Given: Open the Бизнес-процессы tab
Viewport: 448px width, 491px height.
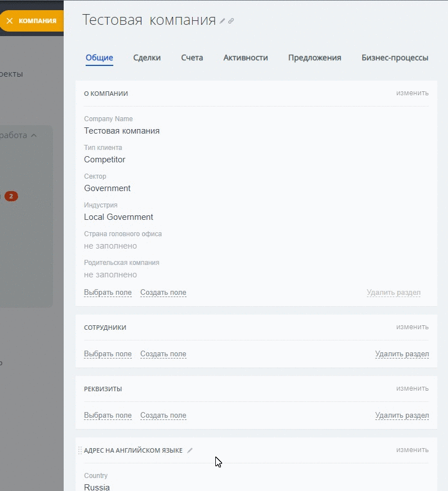Looking at the screenshot, I should (x=394, y=57).
